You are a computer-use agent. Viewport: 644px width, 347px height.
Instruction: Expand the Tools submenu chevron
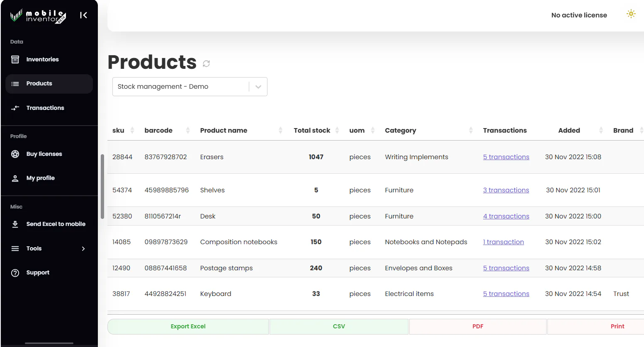[x=83, y=249]
